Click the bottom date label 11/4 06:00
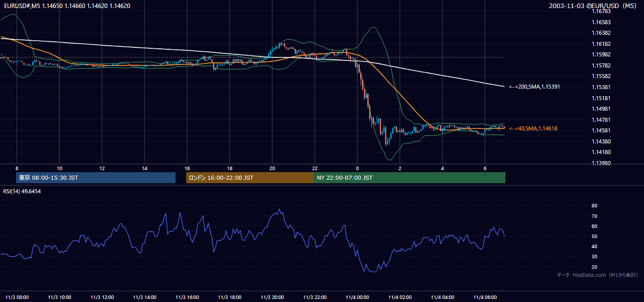 click(x=485, y=297)
